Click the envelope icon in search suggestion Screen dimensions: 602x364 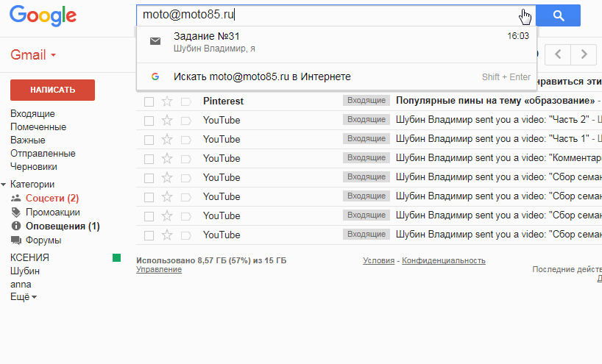click(x=155, y=41)
